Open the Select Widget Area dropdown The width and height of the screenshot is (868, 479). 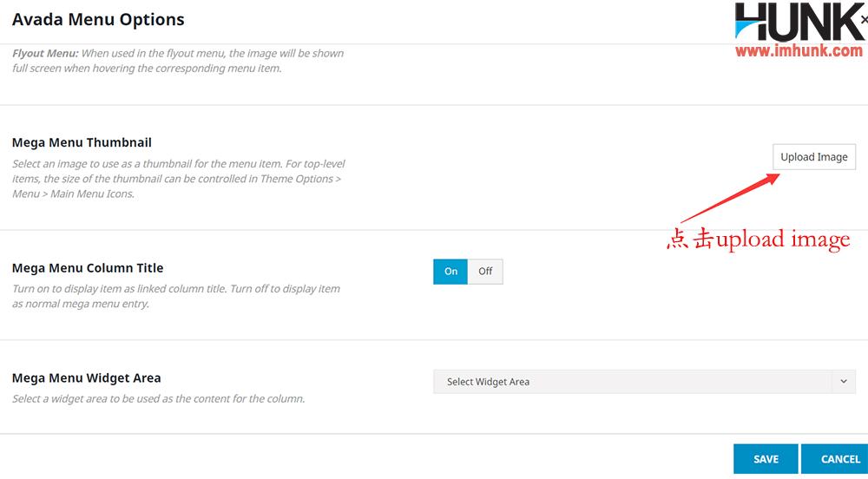click(644, 382)
